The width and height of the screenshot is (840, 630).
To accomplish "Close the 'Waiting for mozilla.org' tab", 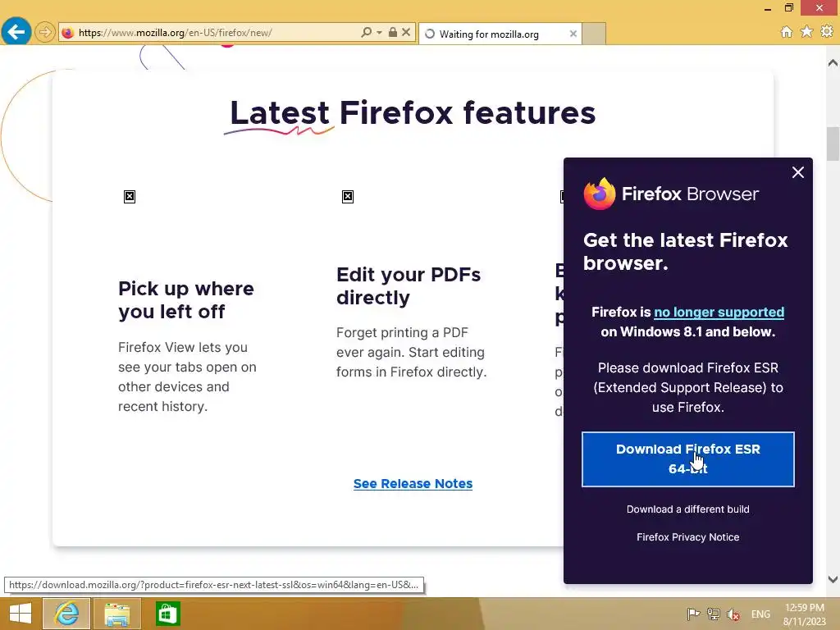I will click(x=573, y=34).
